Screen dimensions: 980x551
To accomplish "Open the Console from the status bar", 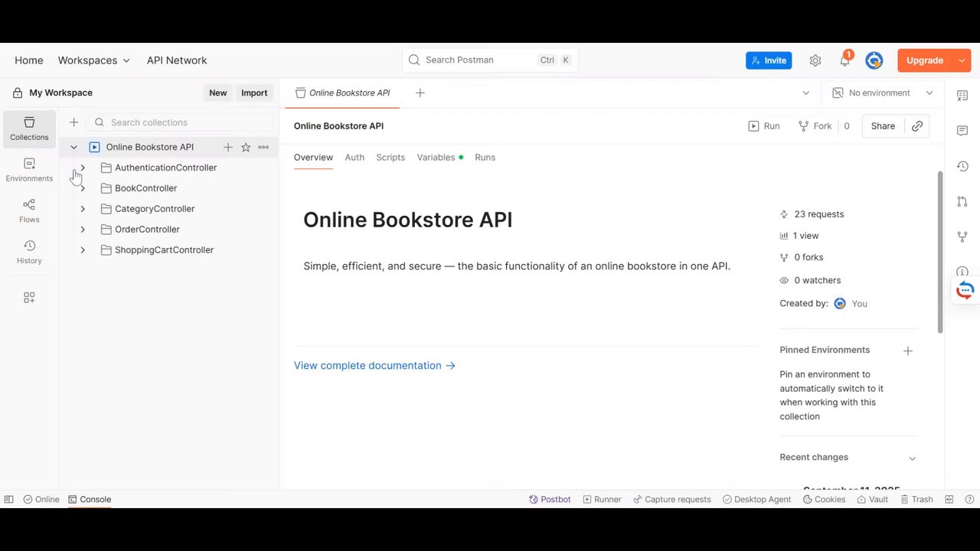I will coord(90,500).
